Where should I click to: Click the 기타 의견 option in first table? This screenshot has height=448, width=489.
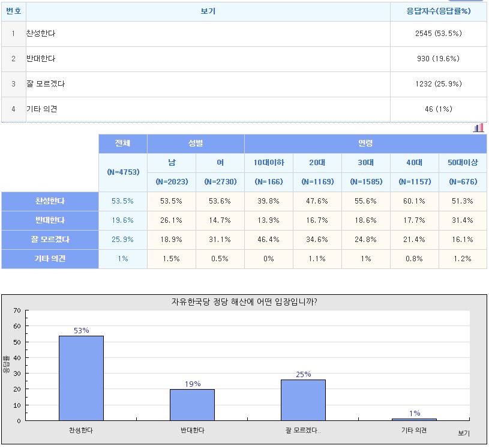point(42,109)
